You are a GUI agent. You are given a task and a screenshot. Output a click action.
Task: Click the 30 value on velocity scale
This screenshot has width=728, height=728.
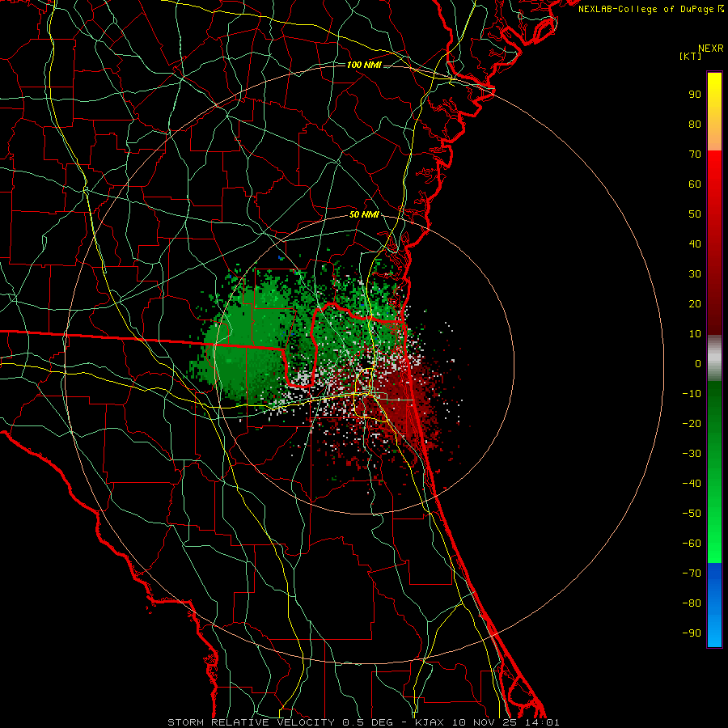pos(695,274)
